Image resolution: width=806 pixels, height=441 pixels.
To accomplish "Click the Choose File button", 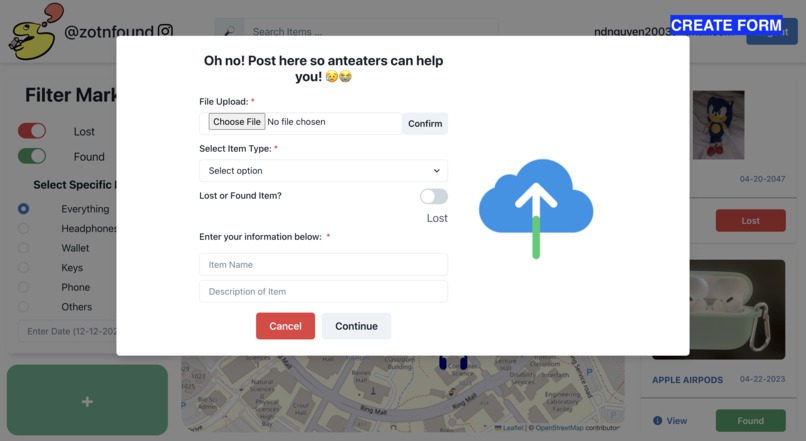I will click(237, 122).
